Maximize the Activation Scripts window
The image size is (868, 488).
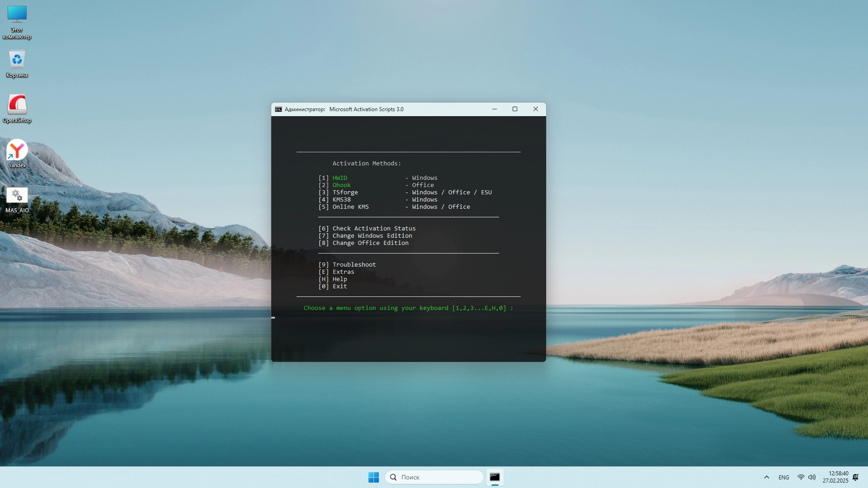pos(515,109)
